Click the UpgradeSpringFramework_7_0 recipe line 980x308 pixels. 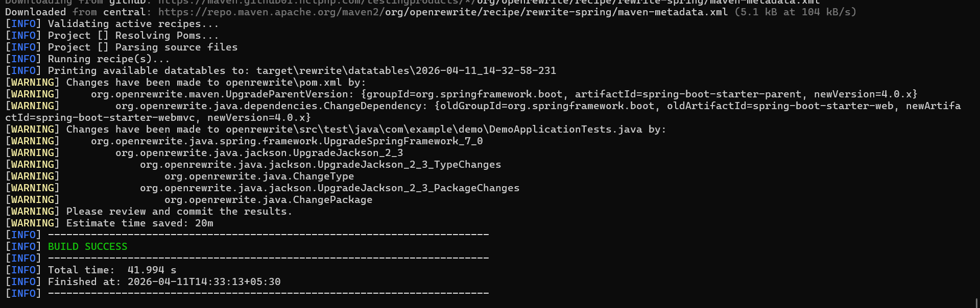pyautogui.click(x=286, y=141)
